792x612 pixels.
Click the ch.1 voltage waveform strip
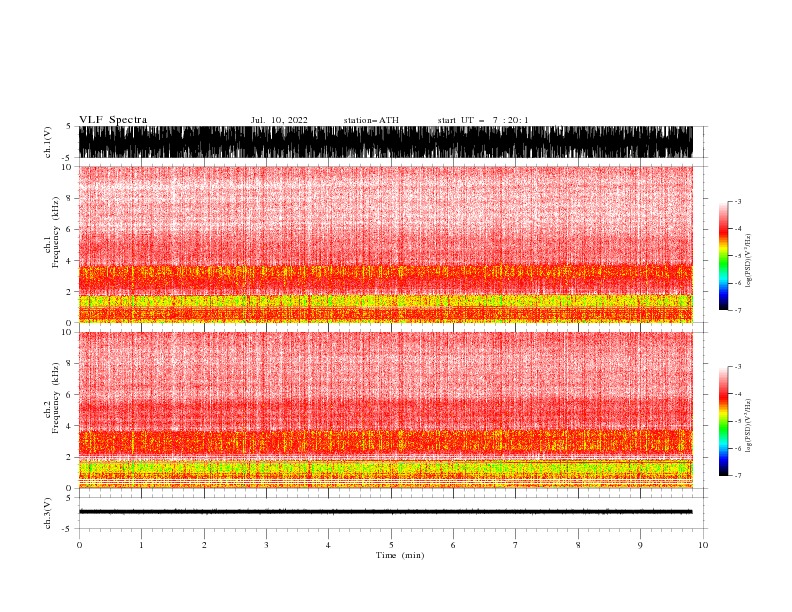click(385, 142)
